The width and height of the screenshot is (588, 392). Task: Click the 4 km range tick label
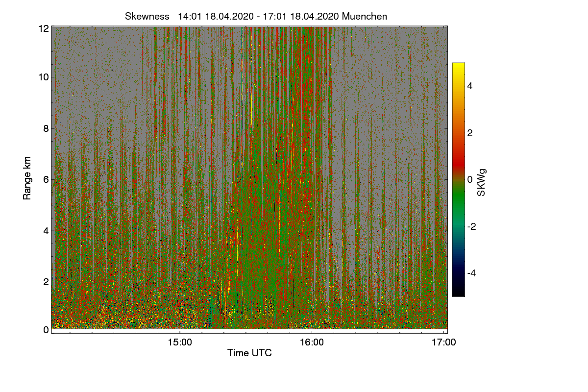click(x=46, y=230)
